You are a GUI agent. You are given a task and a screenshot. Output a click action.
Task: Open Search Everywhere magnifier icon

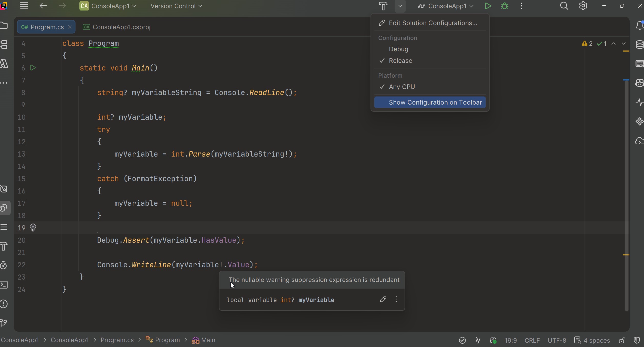(564, 6)
